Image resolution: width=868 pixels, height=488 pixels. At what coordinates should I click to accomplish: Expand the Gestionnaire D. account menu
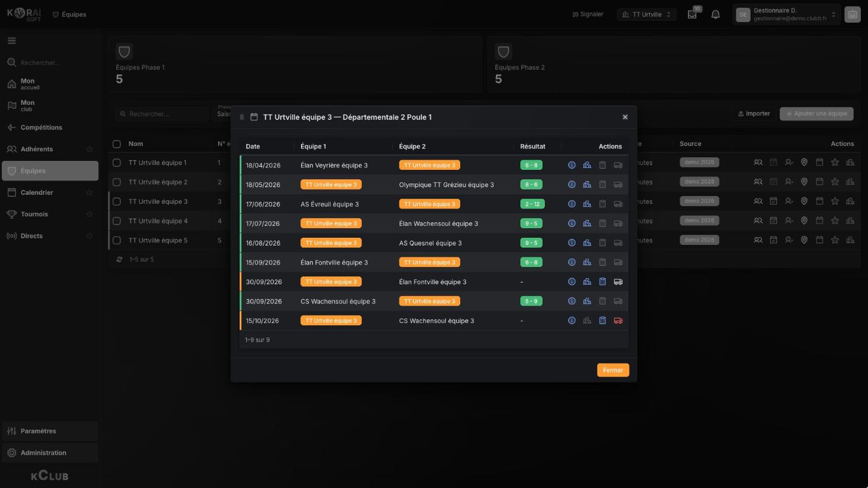[786, 14]
